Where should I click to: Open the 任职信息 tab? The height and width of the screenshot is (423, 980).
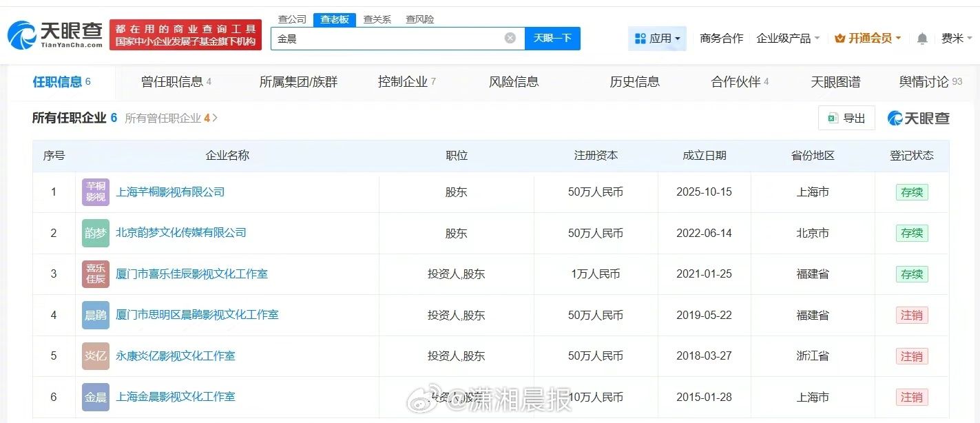click(62, 82)
